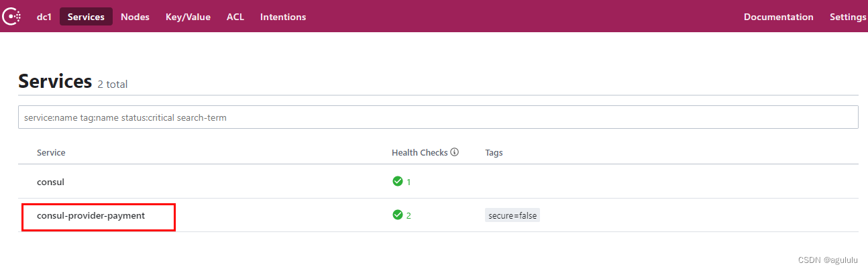
Task: Click the '2 total' services count
Action: (112, 85)
